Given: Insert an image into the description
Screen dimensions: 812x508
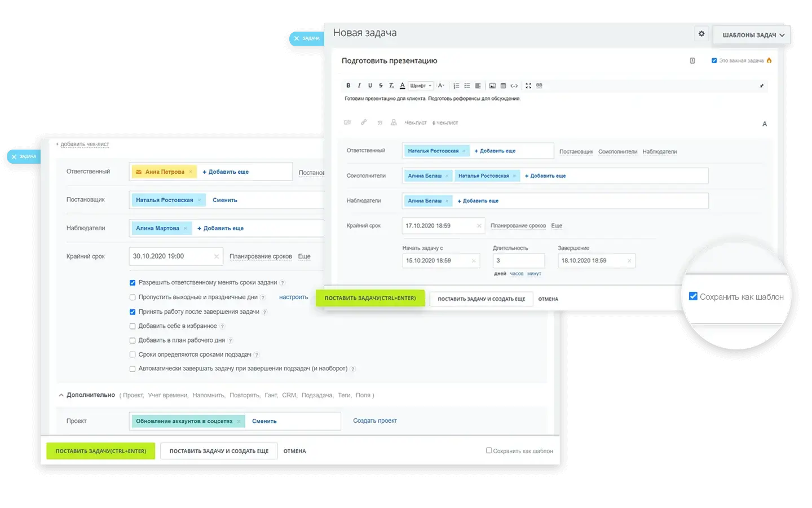Looking at the screenshot, I should pyautogui.click(x=492, y=86).
